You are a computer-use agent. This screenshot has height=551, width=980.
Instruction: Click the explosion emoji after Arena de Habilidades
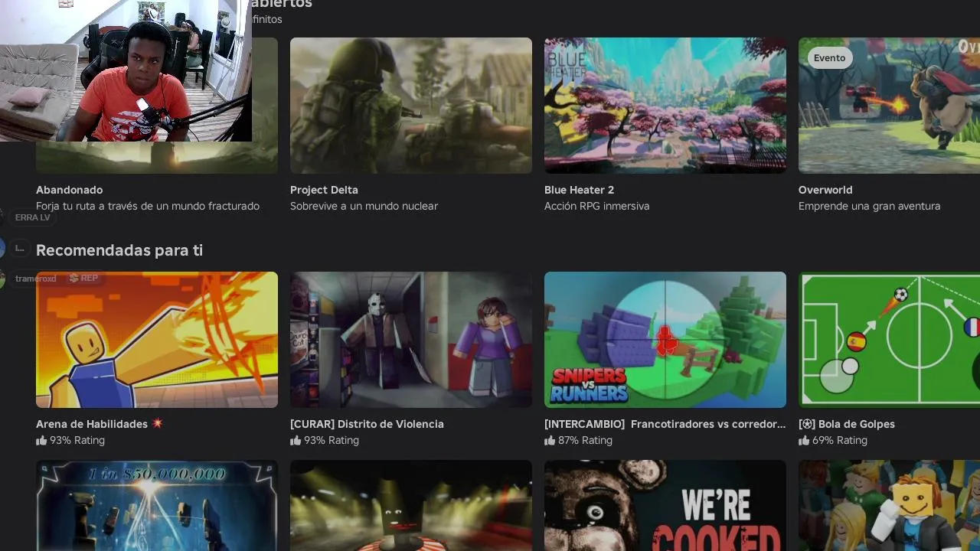coord(157,423)
